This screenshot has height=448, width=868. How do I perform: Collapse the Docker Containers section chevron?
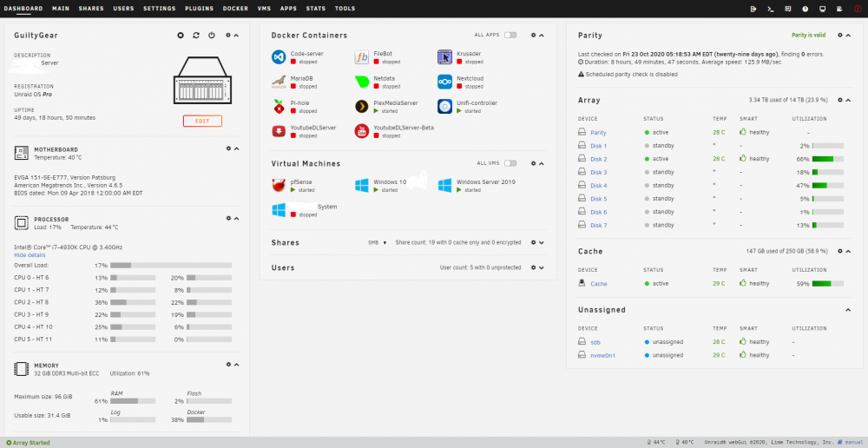pos(542,35)
